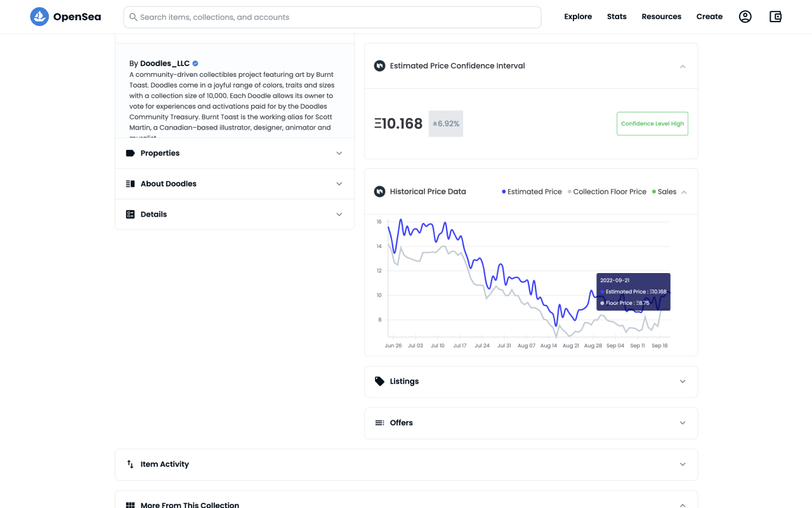Click the Listings tag icon
The image size is (812, 508).
(x=379, y=381)
